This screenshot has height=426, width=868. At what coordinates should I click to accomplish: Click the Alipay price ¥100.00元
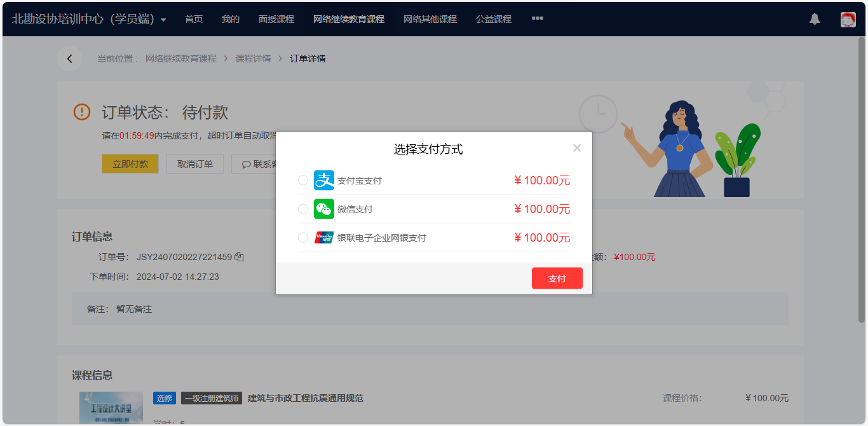(542, 181)
